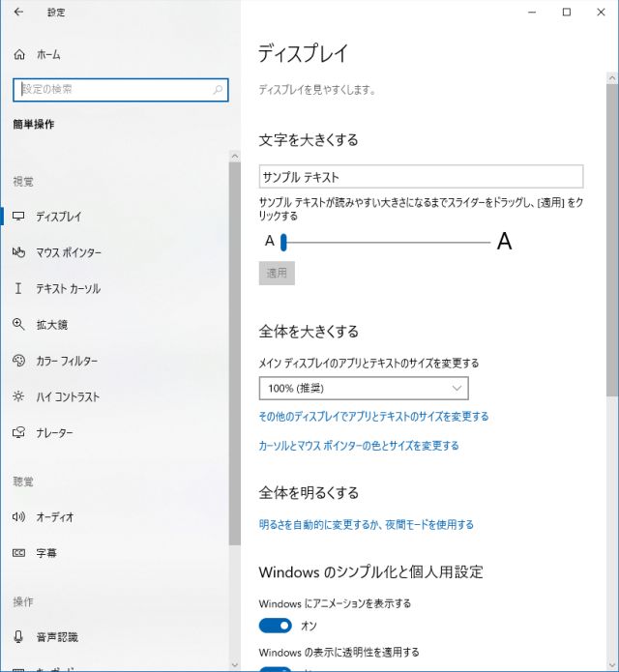Click the back arrow icon
The height and width of the screenshot is (672, 619).
point(18,13)
